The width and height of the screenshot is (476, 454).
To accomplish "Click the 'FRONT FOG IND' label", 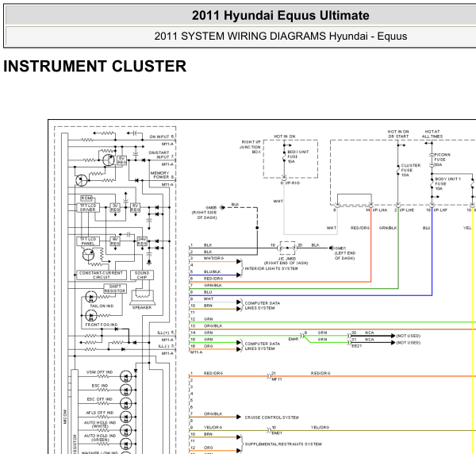I will pos(102,325).
